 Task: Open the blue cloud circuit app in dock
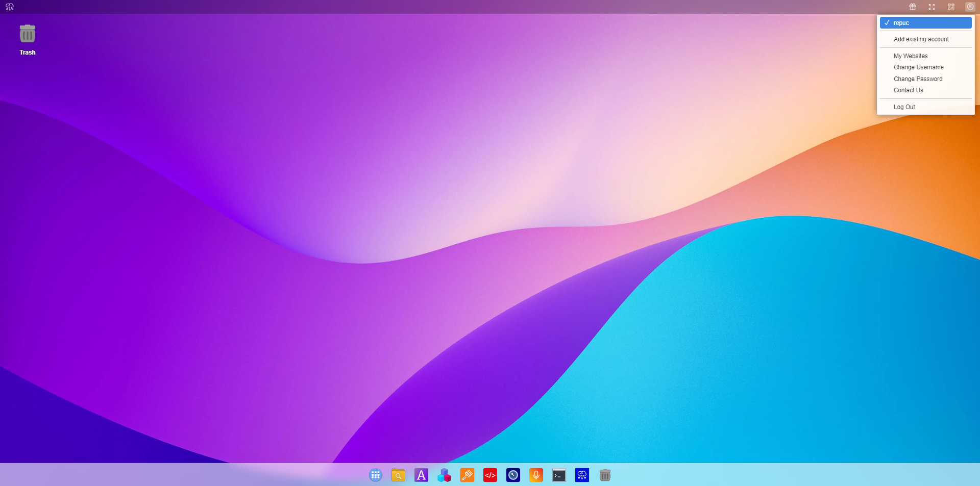click(582, 475)
